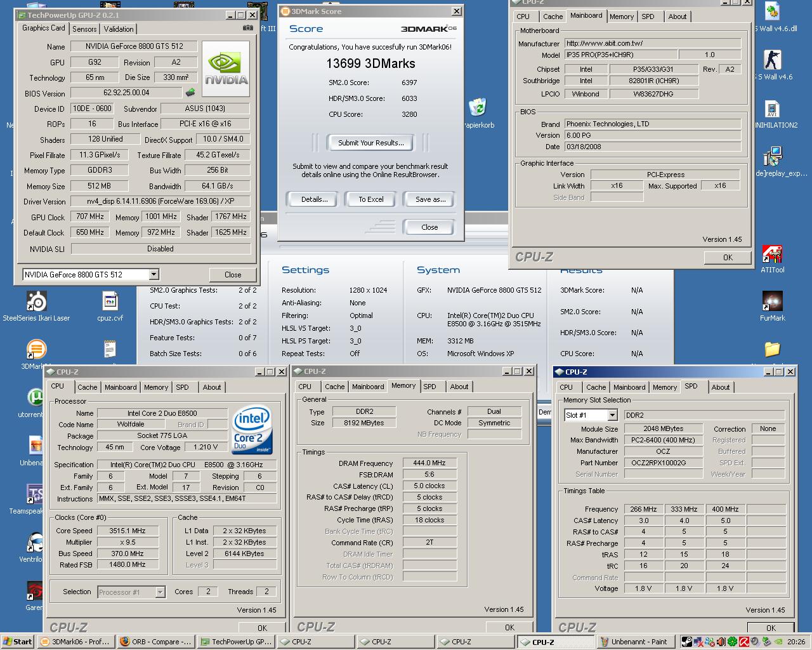Click the IP35 PRO(P35+ICH9R) model field
Viewport: 812px width, 650px height.
pyautogui.click(x=620, y=55)
